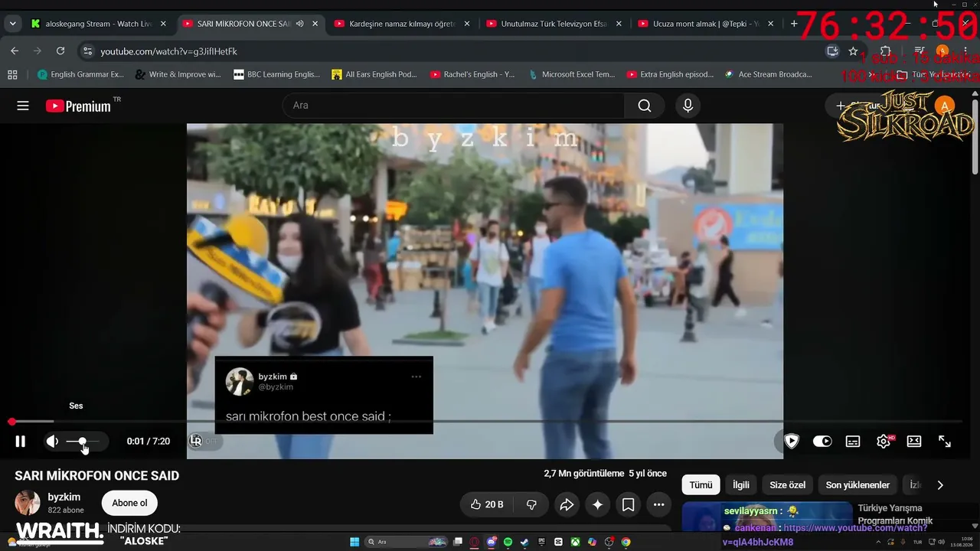The height and width of the screenshot is (551, 980).
Task: Open the YouTube guide hamburger menu
Action: point(23,106)
